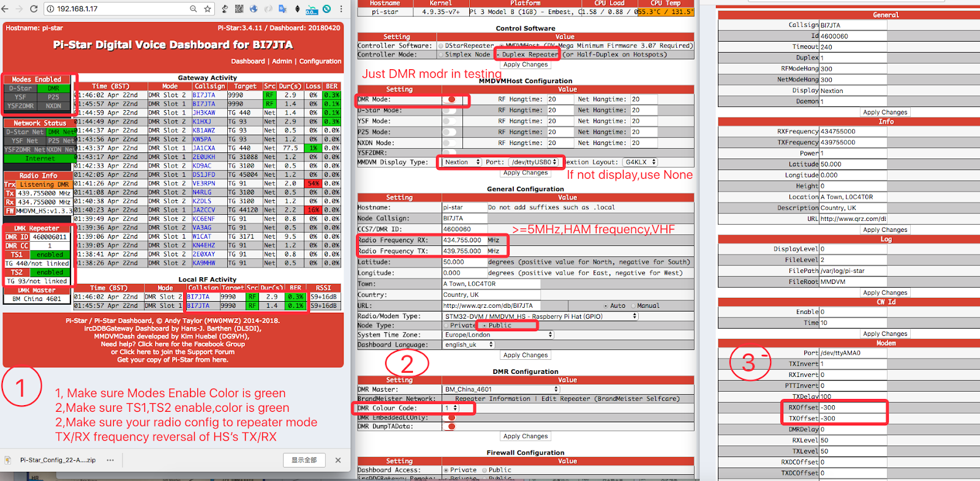Edit the Radio Frequency TX field
The height and width of the screenshot is (481, 980).
tap(464, 252)
